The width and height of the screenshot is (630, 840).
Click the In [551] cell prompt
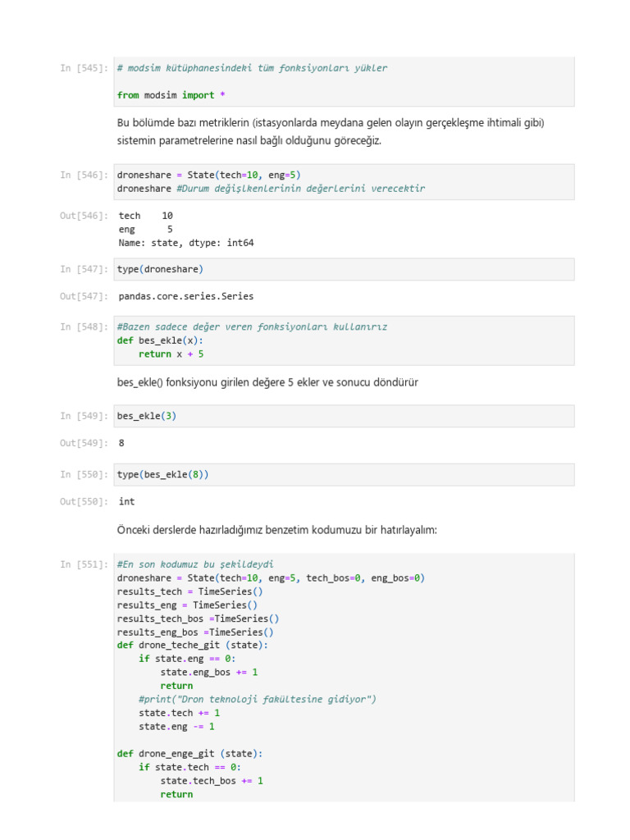click(x=84, y=564)
